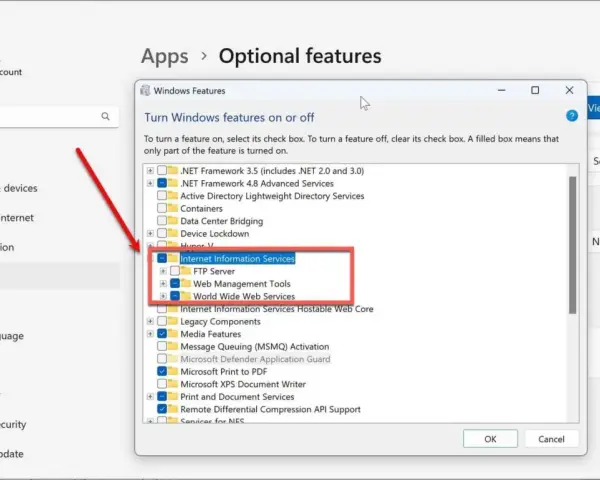Uncheck Microsoft Print to PDF
The image size is (600, 480).
click(x=162, y=371)
